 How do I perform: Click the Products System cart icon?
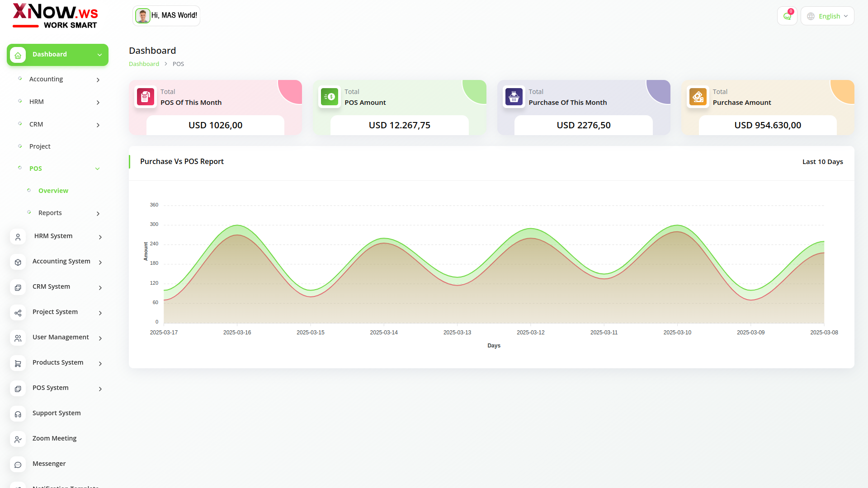pyautogui.click(x=18, y=363)
